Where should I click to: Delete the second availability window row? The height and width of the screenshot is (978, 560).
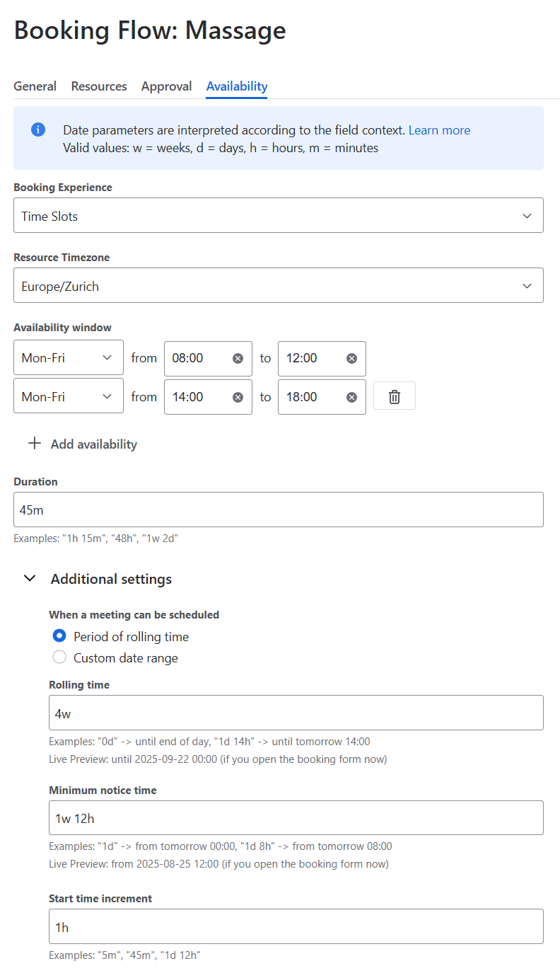pyautogui.click(x=395, y=397)
